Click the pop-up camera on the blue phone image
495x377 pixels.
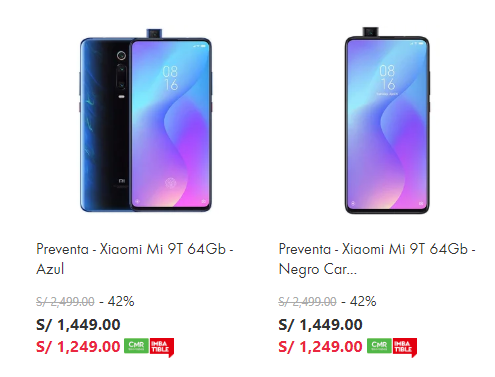(x=154, y=33)
